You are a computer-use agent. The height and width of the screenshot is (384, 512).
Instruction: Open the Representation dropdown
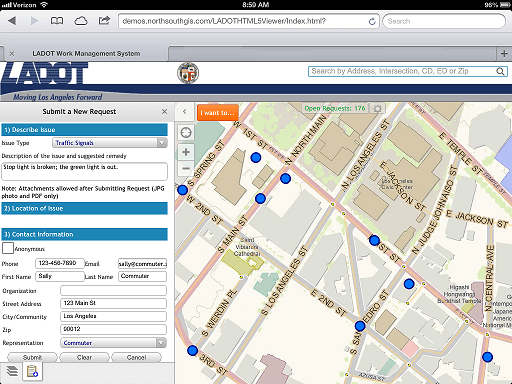(113, 343)
